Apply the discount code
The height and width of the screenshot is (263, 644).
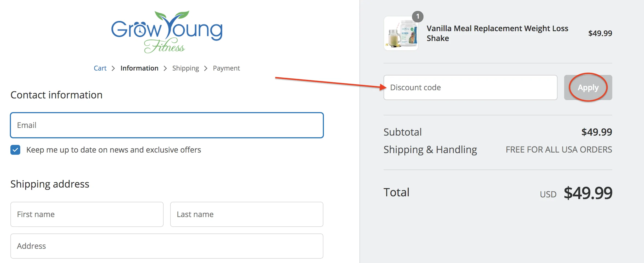(588, 87)
